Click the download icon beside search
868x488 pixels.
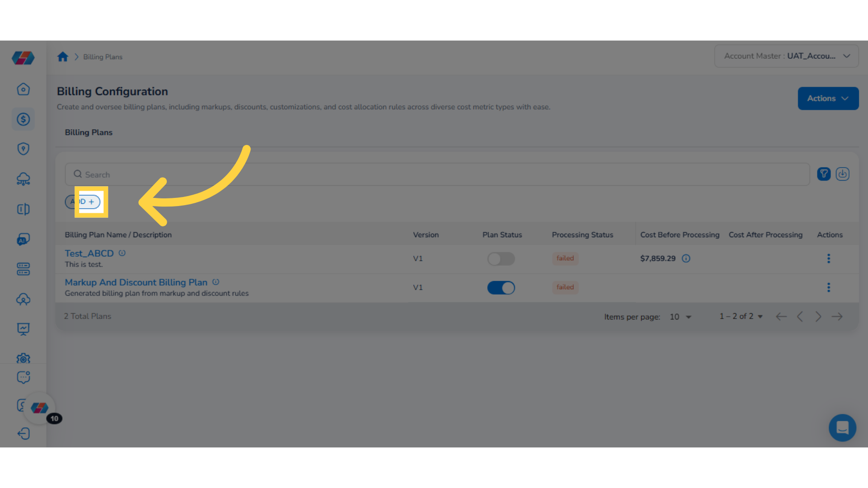842,174
